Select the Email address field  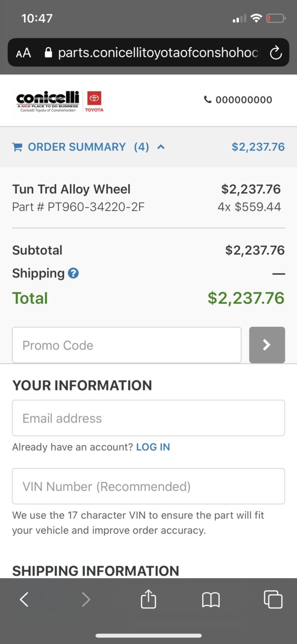coord(148,418)
